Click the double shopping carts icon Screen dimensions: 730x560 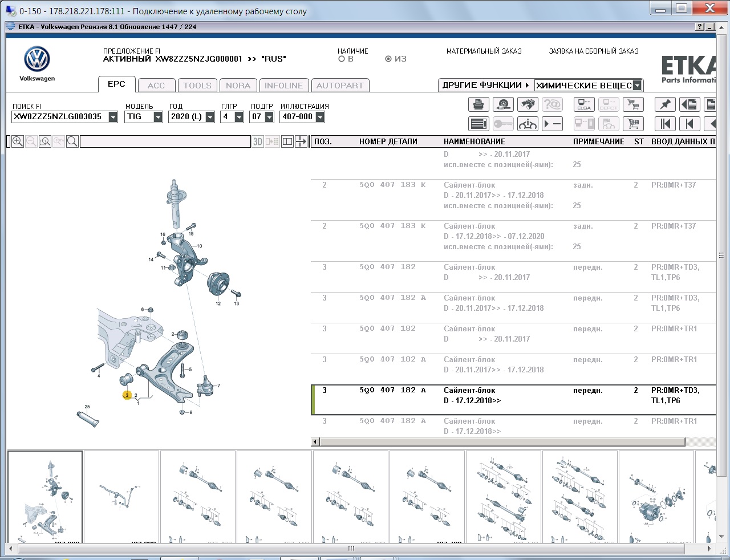(x=633, y=104)
